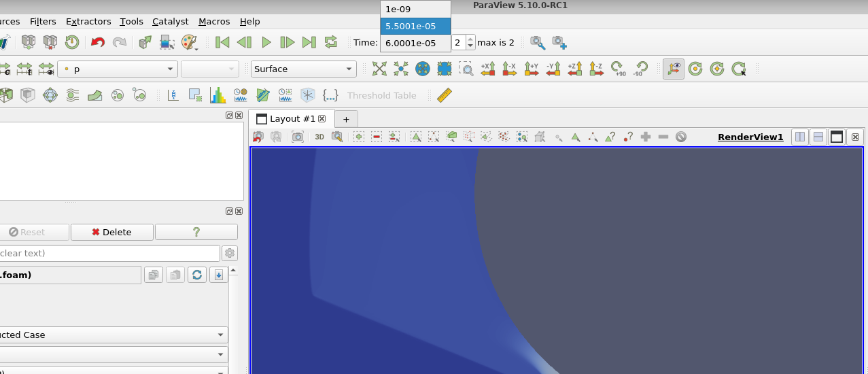Increment the time step spinner

pyautogui.click(x=471, y=39)
